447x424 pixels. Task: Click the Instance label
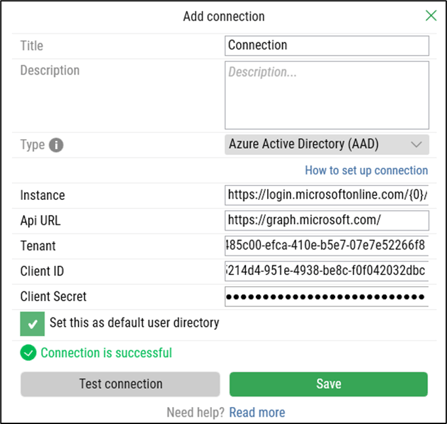click(x=43, y=195)
